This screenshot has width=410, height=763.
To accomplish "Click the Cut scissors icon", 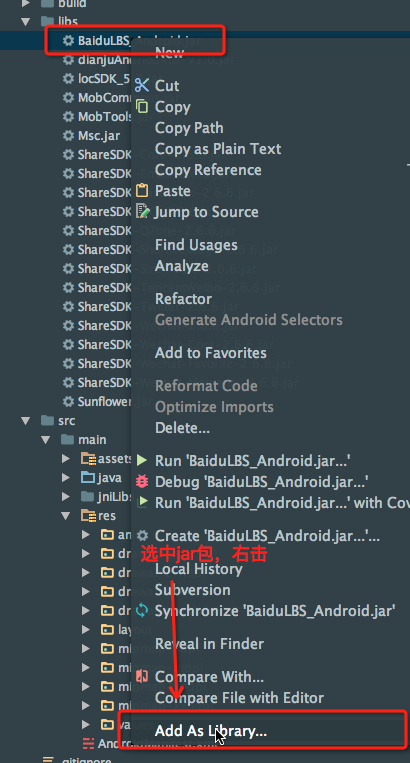I will pyautogui.click(x=142, y=85).
